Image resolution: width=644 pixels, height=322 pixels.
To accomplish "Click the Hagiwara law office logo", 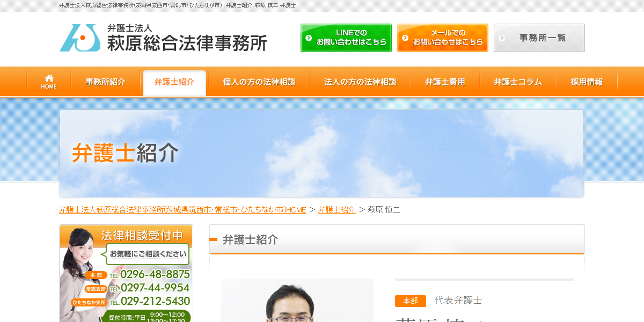I will pos(163,38).
